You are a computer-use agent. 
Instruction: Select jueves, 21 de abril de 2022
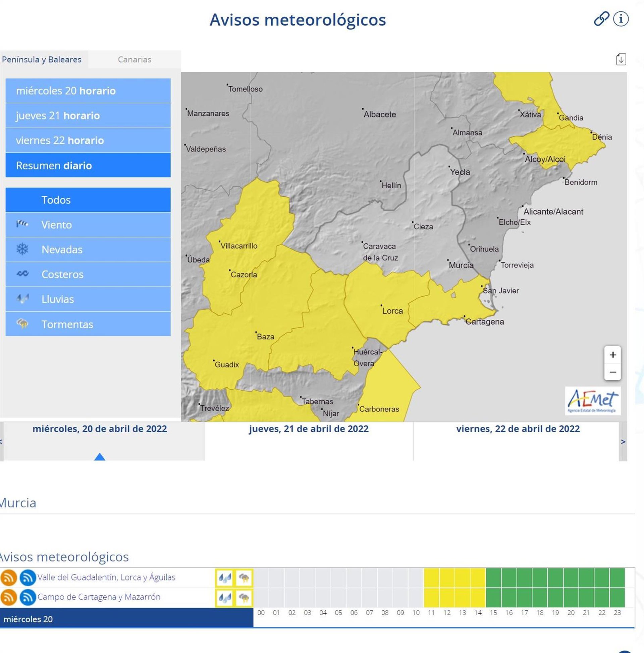308,429
